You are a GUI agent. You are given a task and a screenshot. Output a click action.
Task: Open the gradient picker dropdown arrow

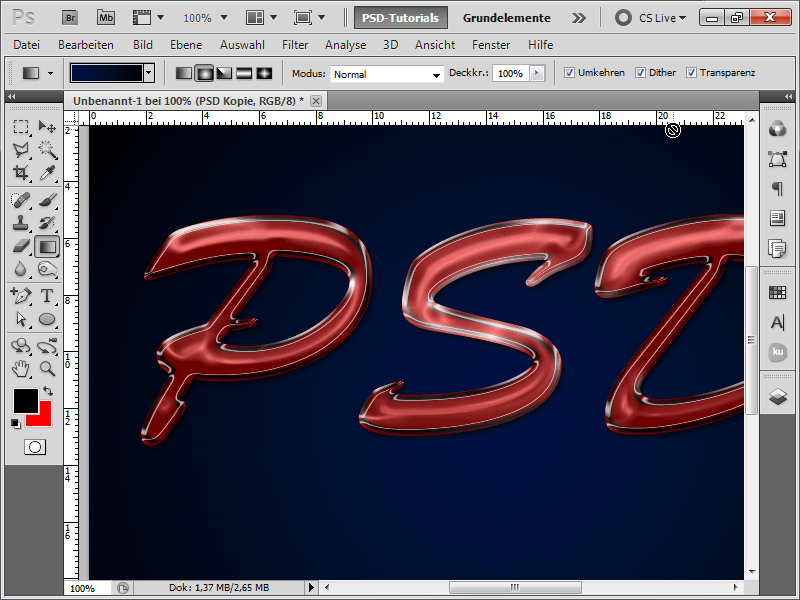[x=149, y=73]
